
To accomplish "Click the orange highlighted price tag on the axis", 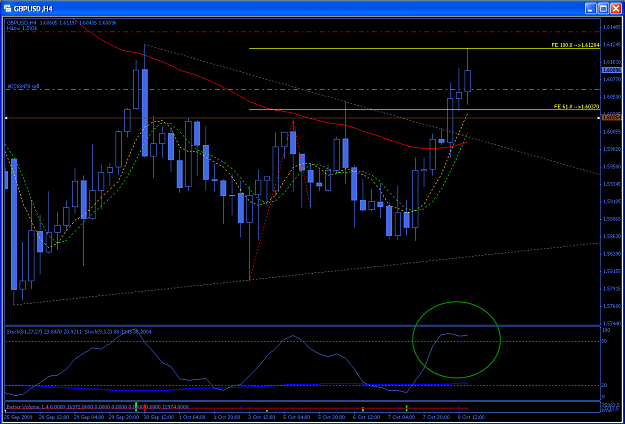I will (x=610, y=118).
